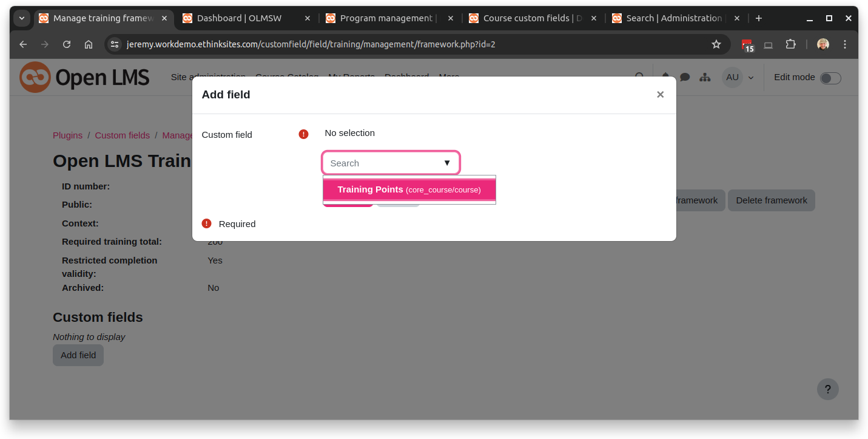Viewport: 868px width, 439px height.
Task: Click the Public: label
Action: [77, 205]
